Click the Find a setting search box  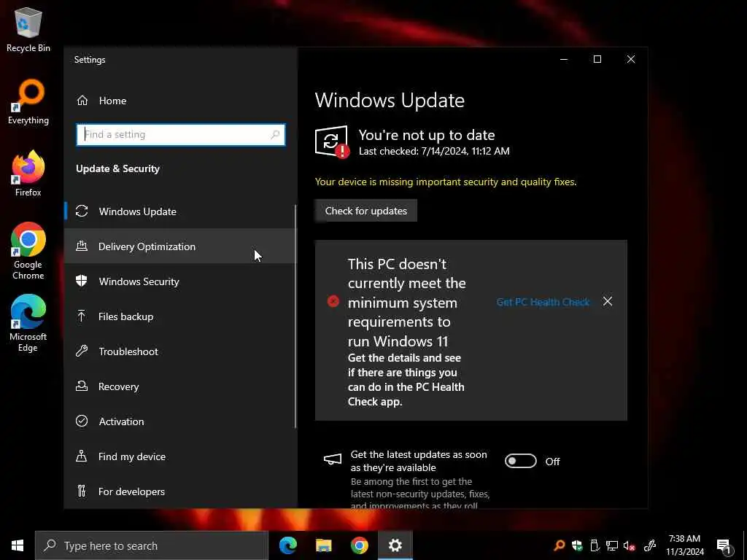click(x=181, y=134)
